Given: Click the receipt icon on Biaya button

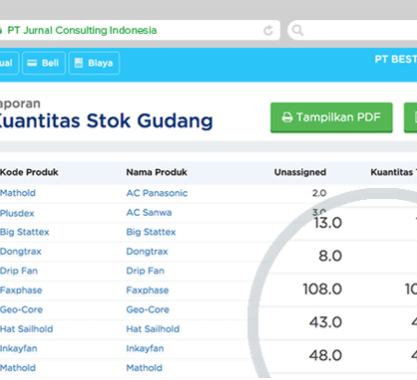Looking at the screenshot, I should [x=79, y=63].
